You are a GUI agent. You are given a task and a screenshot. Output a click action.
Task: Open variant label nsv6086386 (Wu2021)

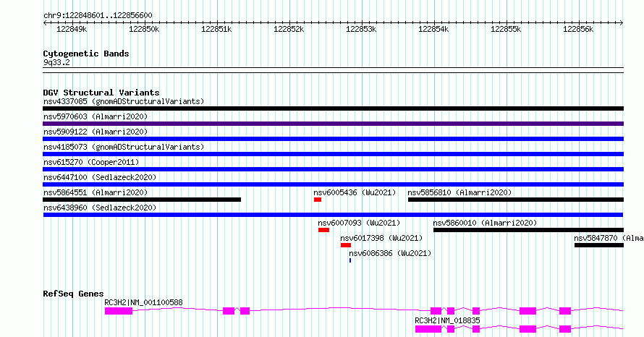coord(390,253)
